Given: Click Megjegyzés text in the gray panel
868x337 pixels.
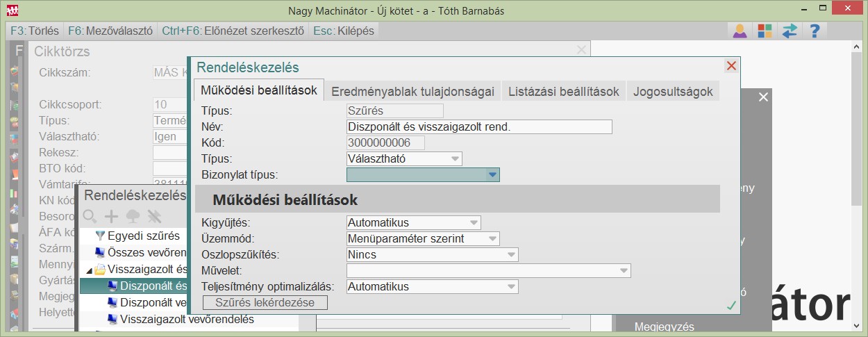Looking at the screenshot, I should click(664, 327).
